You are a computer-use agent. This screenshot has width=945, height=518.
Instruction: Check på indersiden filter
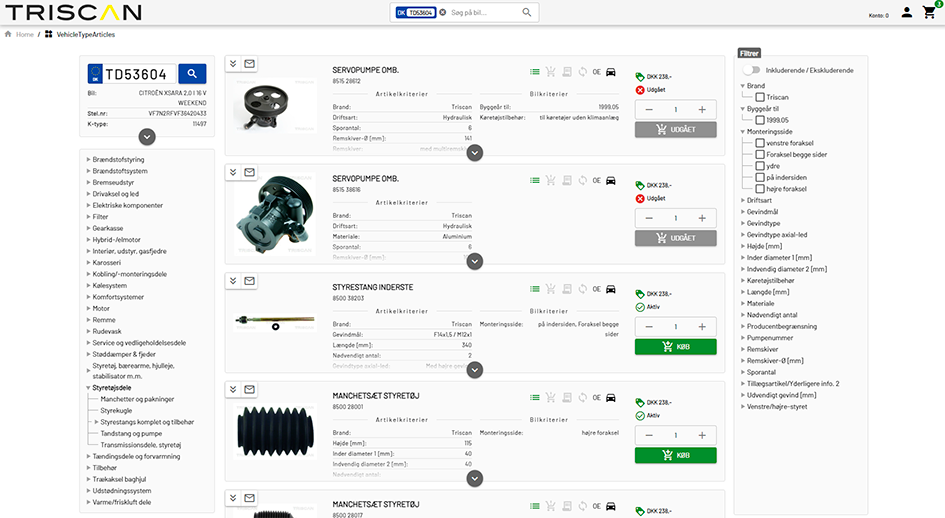(760, 177)
